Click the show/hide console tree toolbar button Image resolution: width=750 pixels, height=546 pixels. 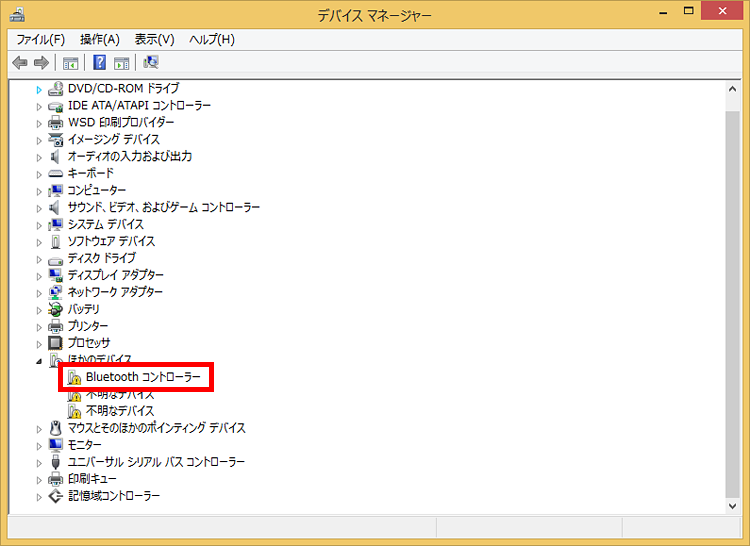click(x=70, y=63)
